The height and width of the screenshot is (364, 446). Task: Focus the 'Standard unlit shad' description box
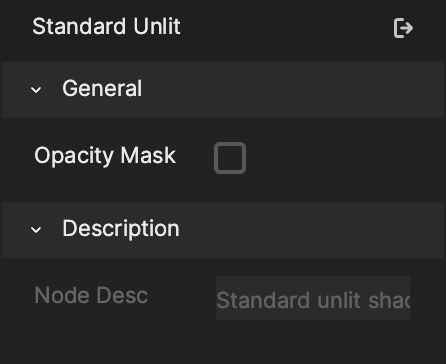click(313, 298)
